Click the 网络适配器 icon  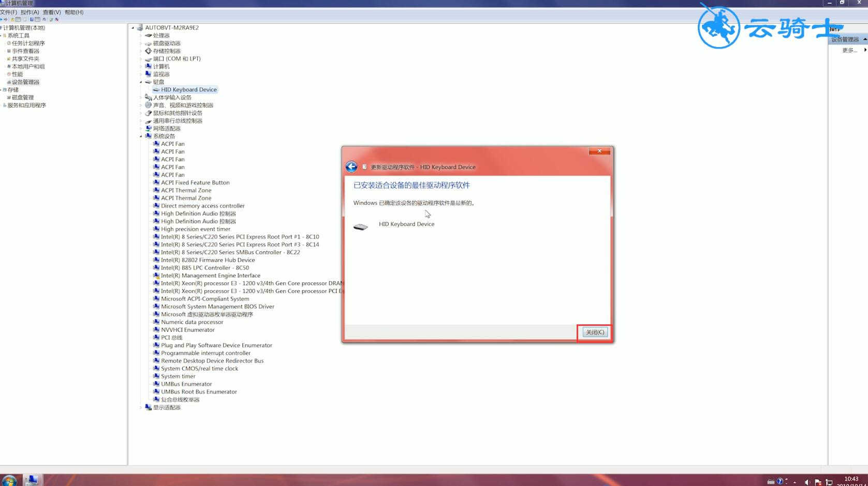(x=148, y=128)
